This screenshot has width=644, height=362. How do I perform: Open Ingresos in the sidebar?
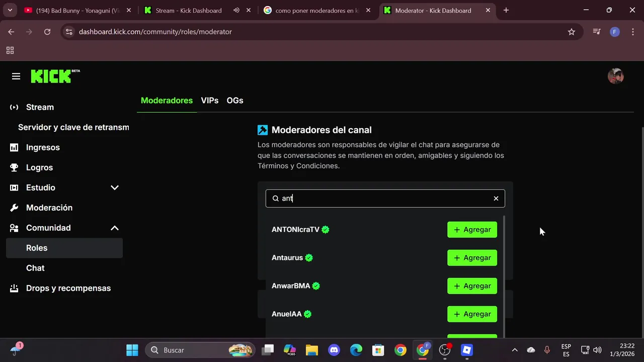(x=64, y=147)
